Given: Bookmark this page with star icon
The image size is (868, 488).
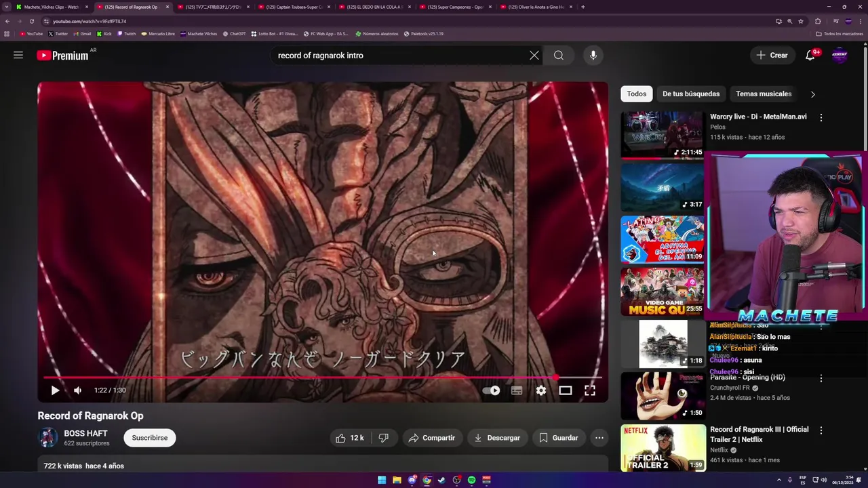Looking at the screenshot, I should [x=801, y=21].
